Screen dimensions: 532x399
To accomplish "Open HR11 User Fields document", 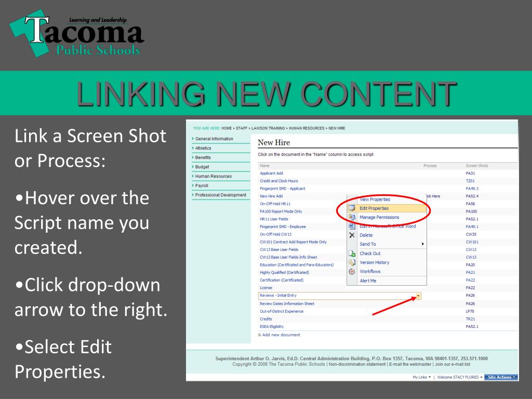I will [x=274, y=219].
